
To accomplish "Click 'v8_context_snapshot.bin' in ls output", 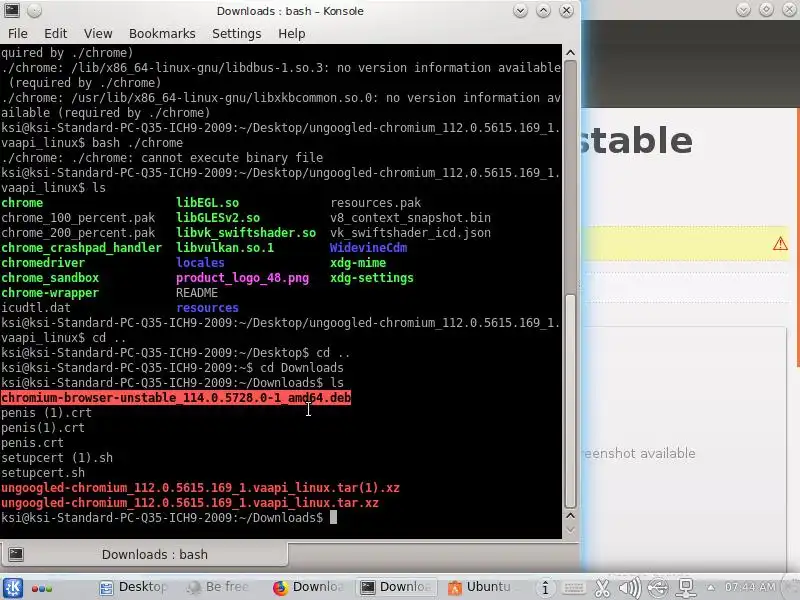I will pyautogui.click(x=410, y=218).
